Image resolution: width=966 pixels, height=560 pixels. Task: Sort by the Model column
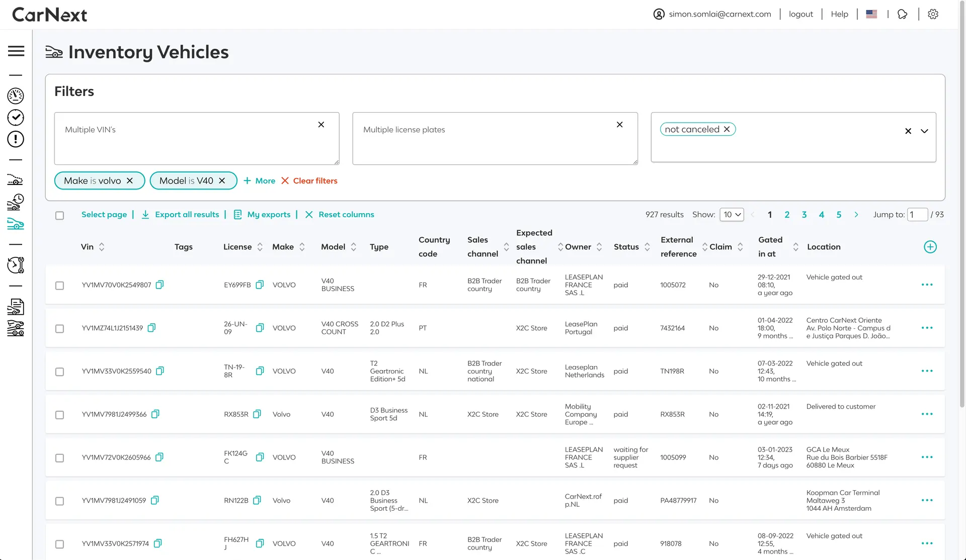[354, 247]
